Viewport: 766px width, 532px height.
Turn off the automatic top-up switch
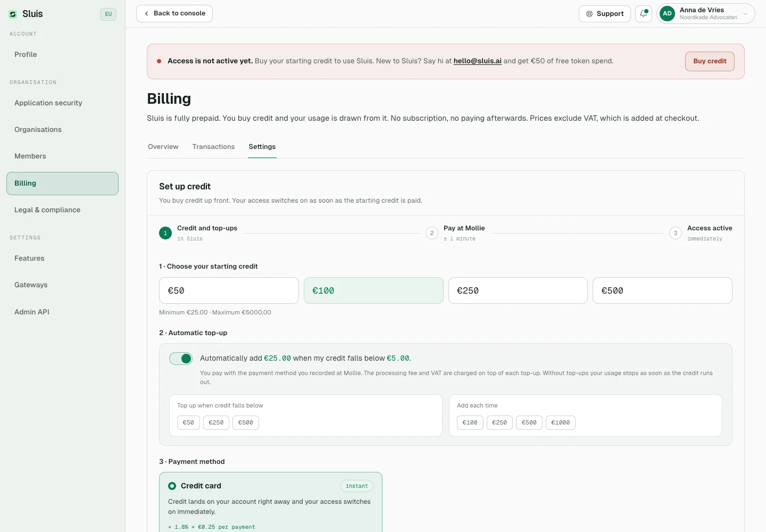coord(181,359)
